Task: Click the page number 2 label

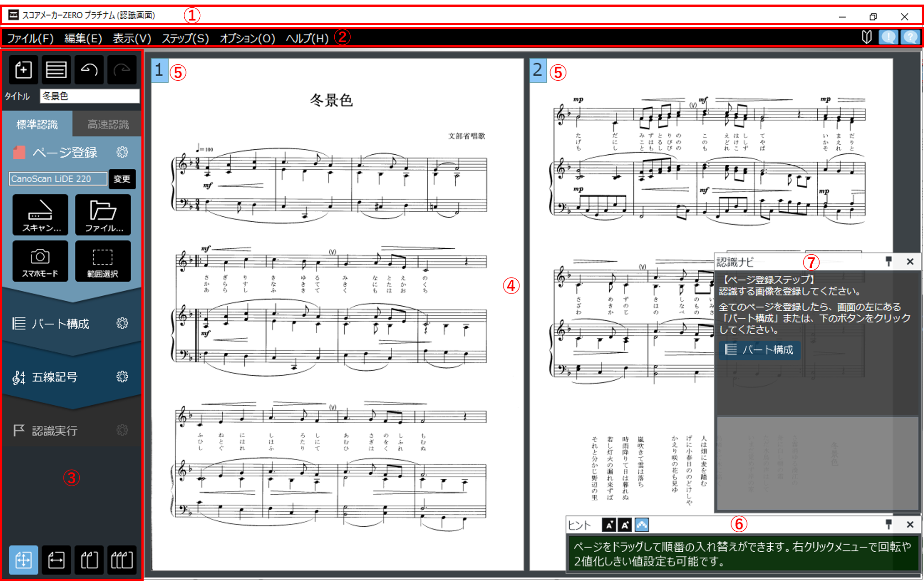Action: coord(538,70)
